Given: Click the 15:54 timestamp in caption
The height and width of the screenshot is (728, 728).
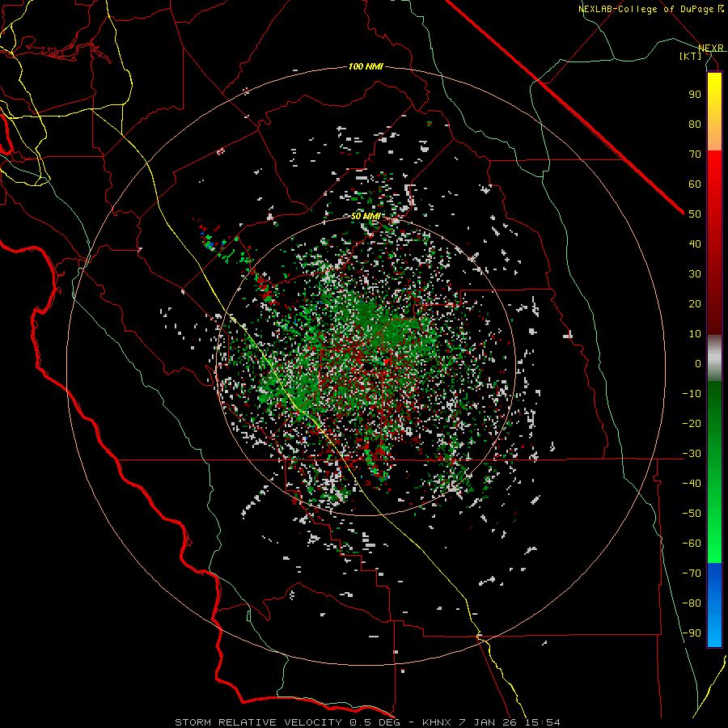Looking at the screenshot, I should pyautogui.click(x=542, y=722).
